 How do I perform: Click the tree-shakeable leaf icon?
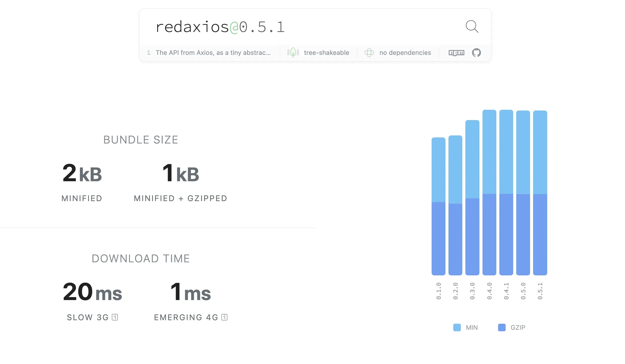[293, 53]
